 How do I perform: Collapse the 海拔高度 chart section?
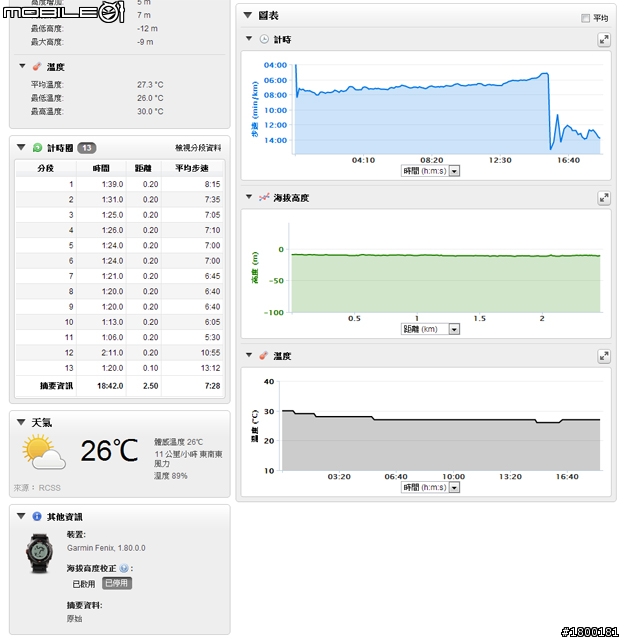click(249, 197)
